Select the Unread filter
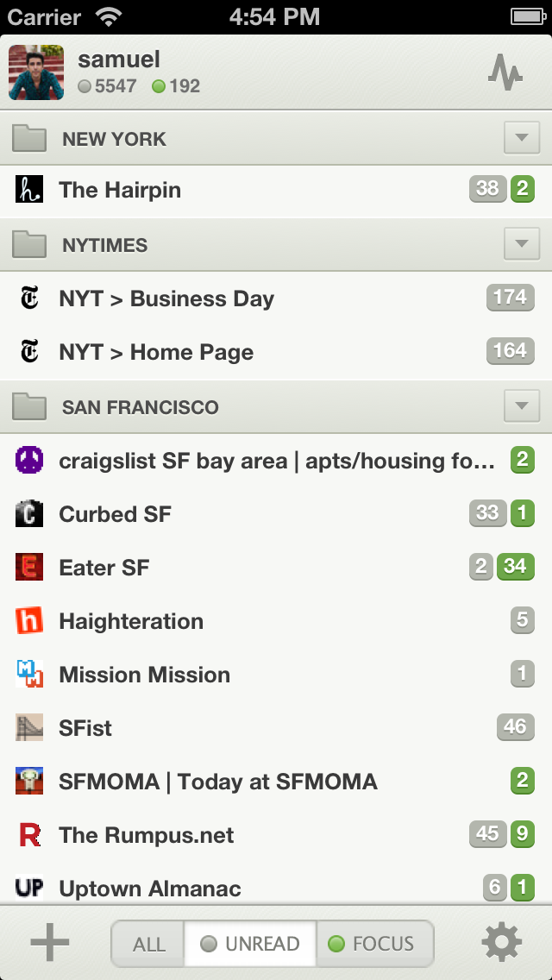 250,944
